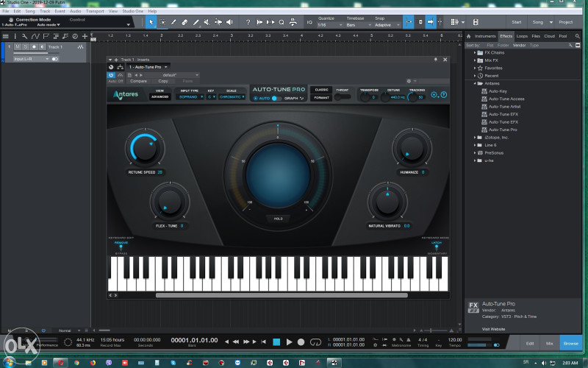
Task: Switch to the Loops browser tab
Action: pos(522,36)
